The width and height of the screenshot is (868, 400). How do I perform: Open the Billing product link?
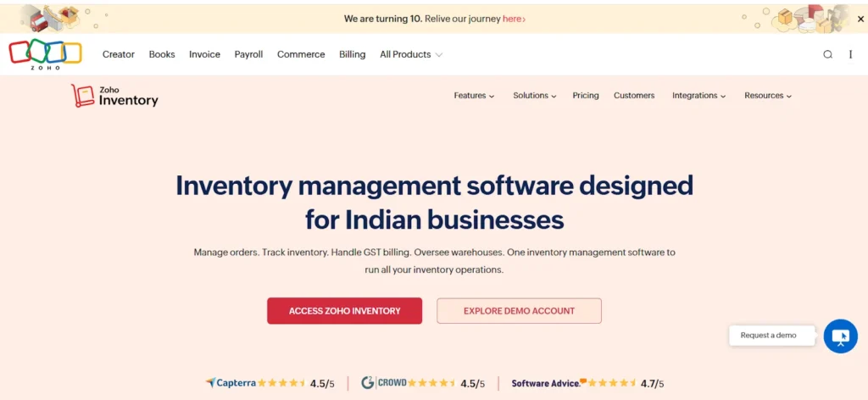tap(352, 54)
